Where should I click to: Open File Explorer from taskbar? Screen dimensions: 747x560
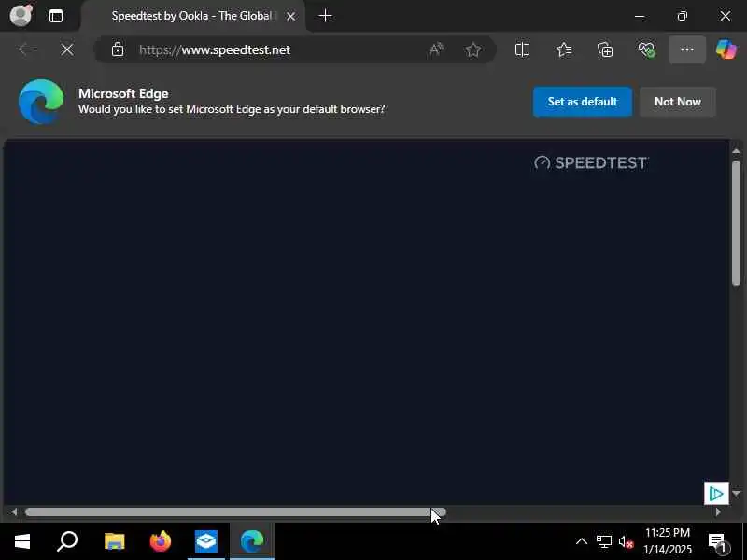tap(114, 541)
